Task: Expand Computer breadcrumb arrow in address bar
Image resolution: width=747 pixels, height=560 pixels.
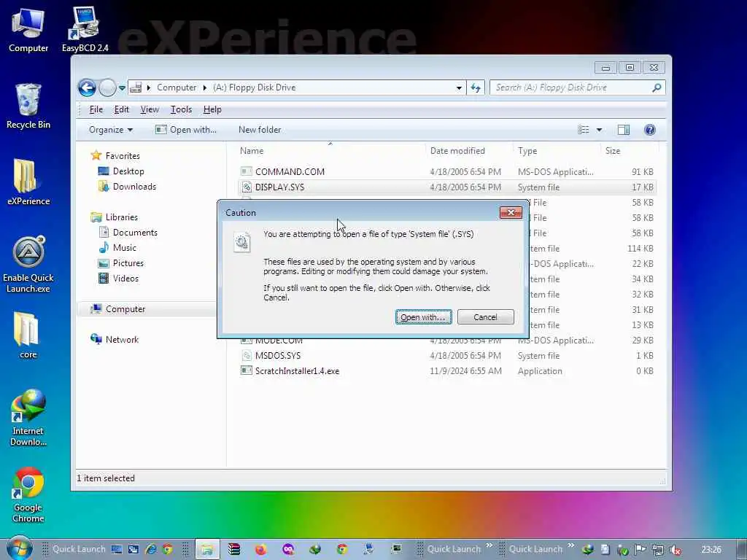Action: 205,87
